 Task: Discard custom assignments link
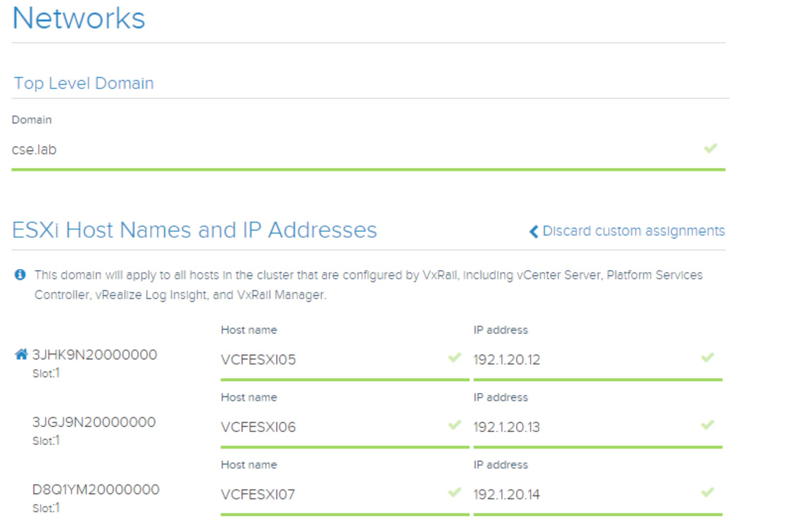[633, 231]
